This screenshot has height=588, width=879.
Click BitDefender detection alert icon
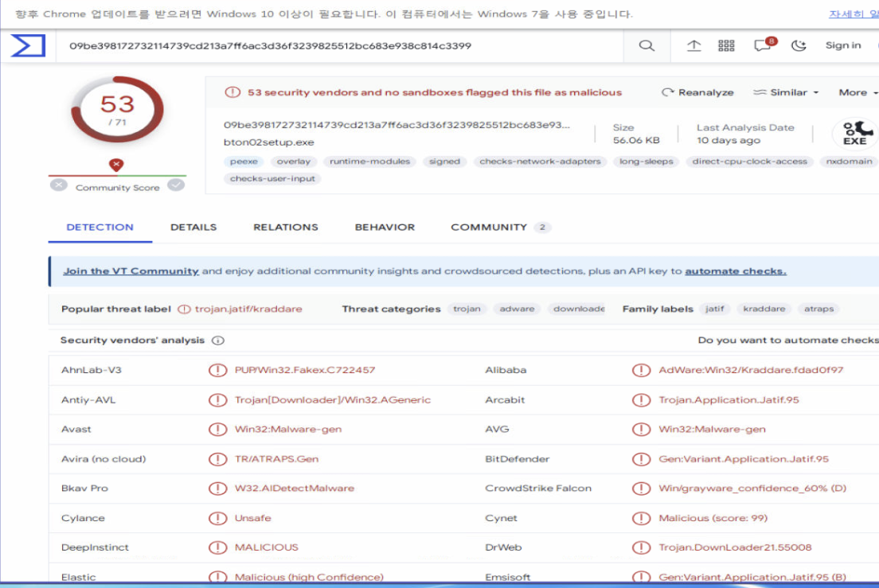pos(641,459)
